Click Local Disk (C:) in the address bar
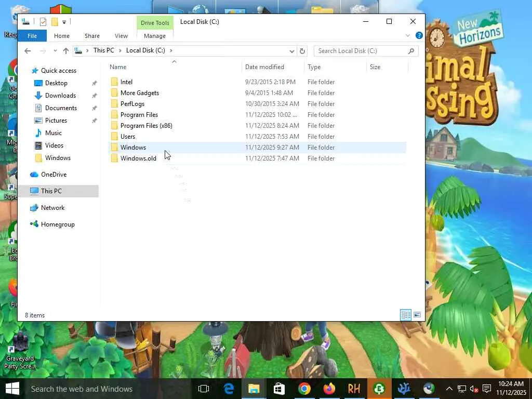 click(145, 50)
